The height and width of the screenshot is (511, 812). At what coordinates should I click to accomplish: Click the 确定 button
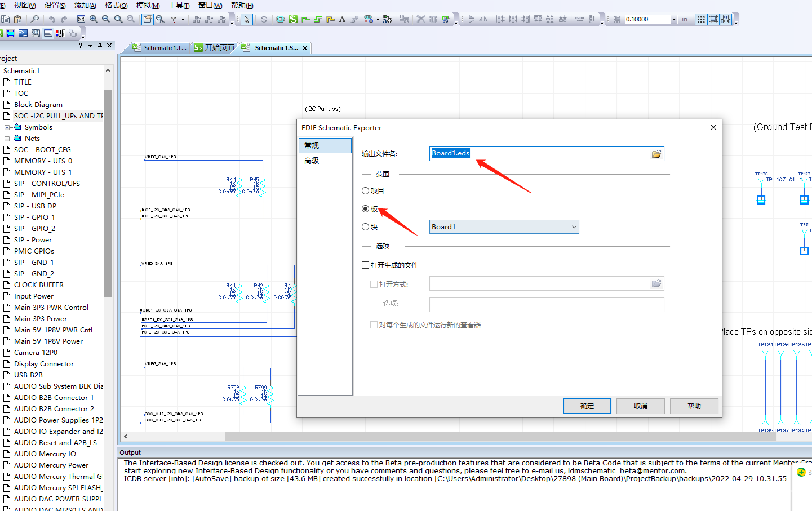[587, 406]
